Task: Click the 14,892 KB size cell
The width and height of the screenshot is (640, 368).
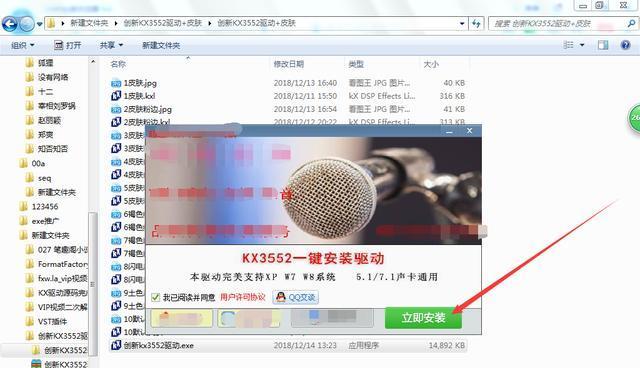Action: [447, 345]
